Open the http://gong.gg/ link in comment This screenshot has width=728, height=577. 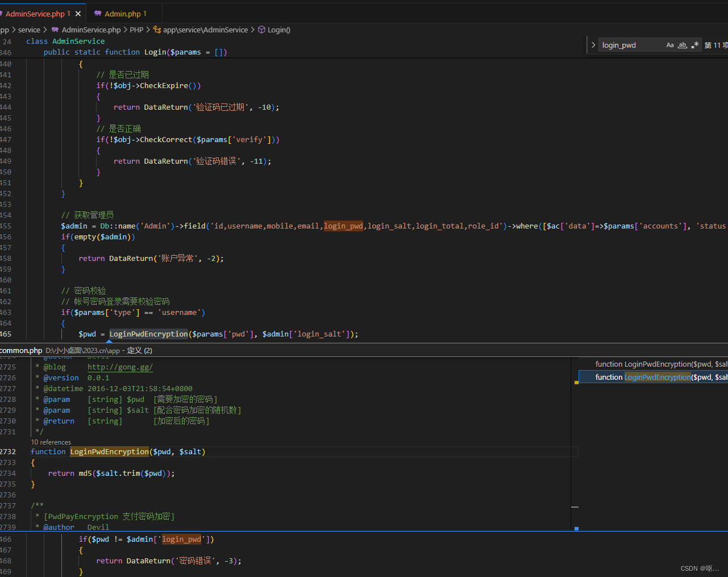click(x=120, y=367)
